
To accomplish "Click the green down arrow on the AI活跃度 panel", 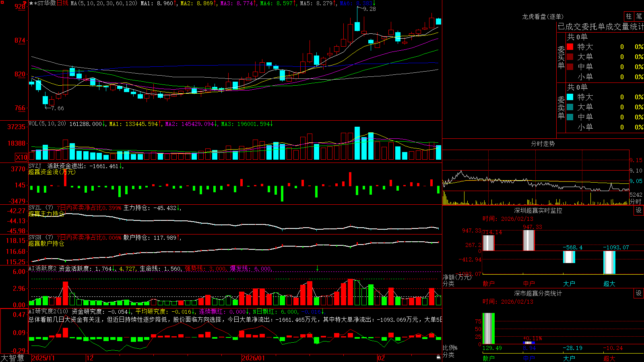I will (317, 268).
